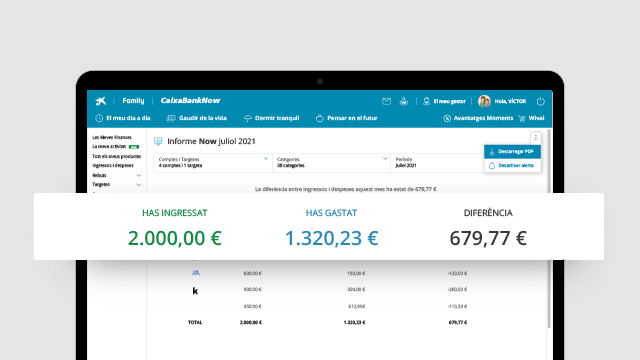The image size is (640, 360).
Task: Click the CaixaBankNow wordmark
Action: click(190, 100)
